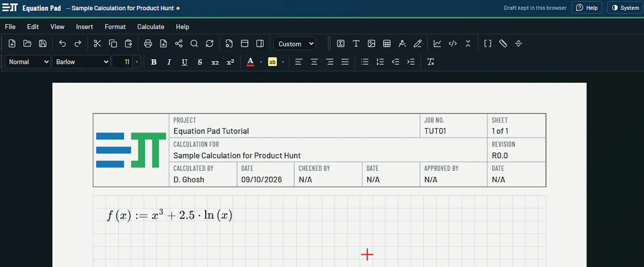The height and width of the screenshot is (267, 644).
Task: Insert a text region with the T icon
Action: coord(356,43)
